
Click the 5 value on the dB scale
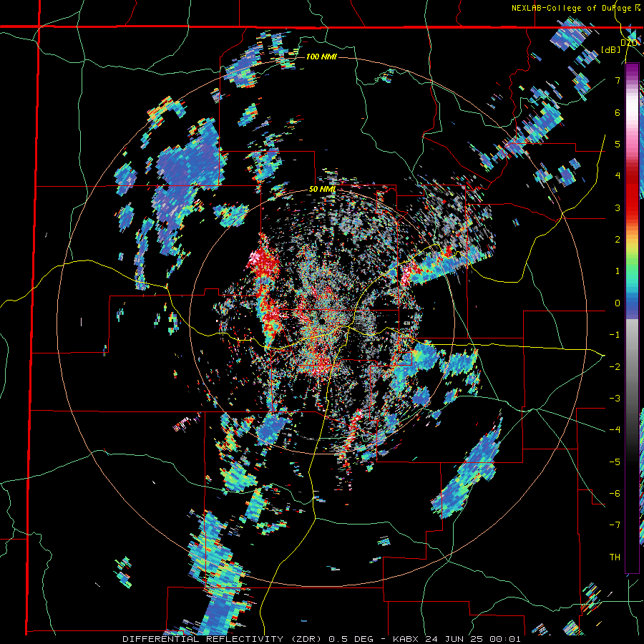click(x=618, y=144)
